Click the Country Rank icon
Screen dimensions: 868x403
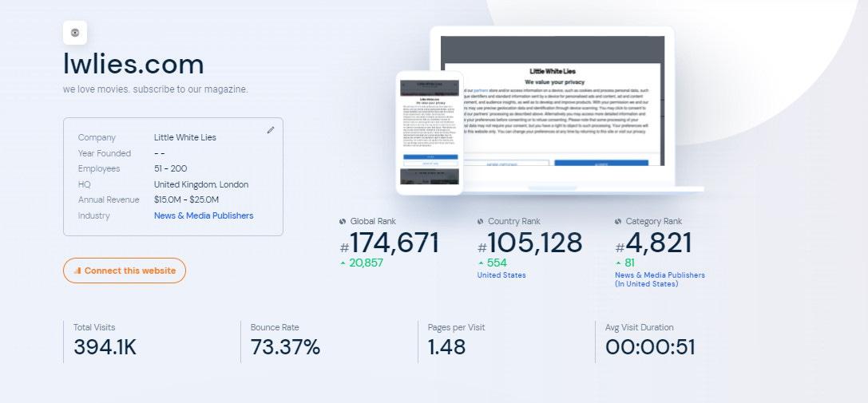point(481,221)
